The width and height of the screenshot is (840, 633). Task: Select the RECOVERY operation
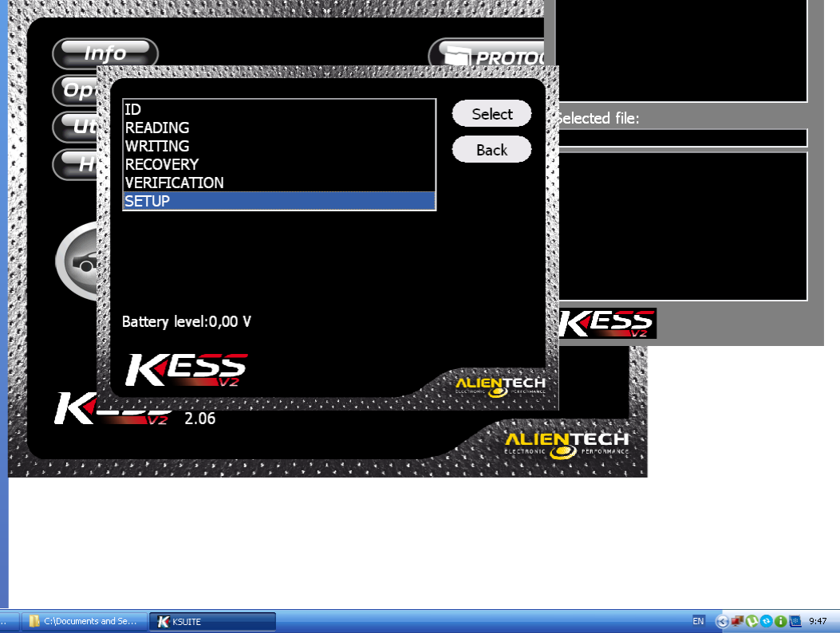click(x=279, y=164)
